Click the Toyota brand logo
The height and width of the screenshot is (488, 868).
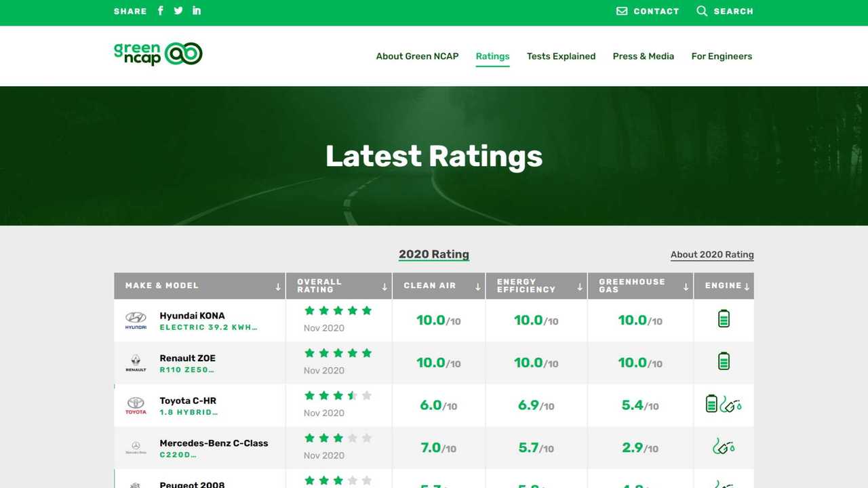[x=136, y=406]
